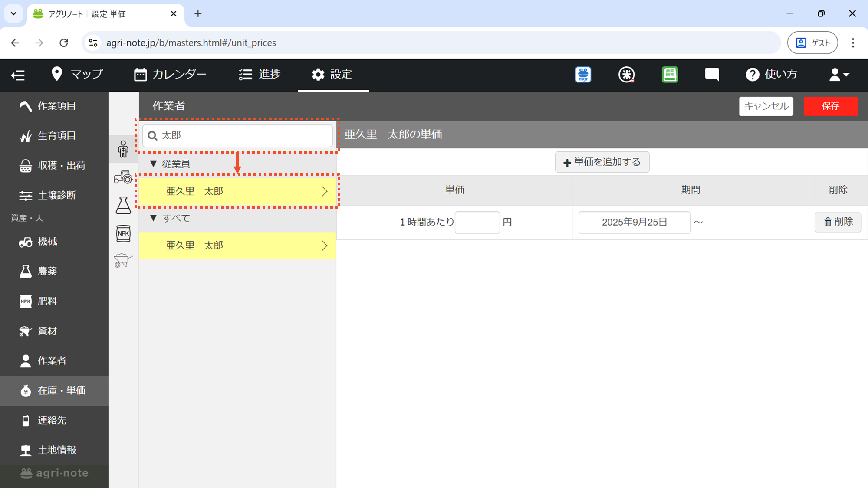Go to 作業項目 in sidebar
The height and width of the screenshot is (488, 868).
[x=54, y=106]
